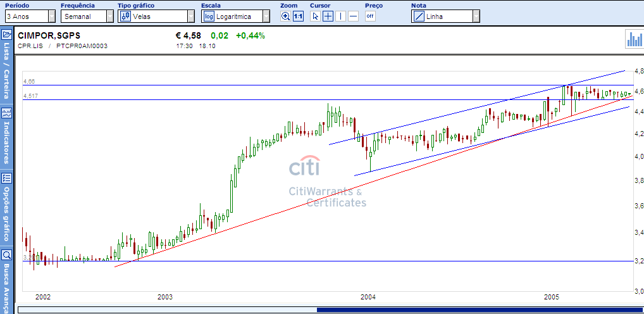644x314 pixels.
Task: Select the horizontal line cursor tool
Action: point(353,16)
